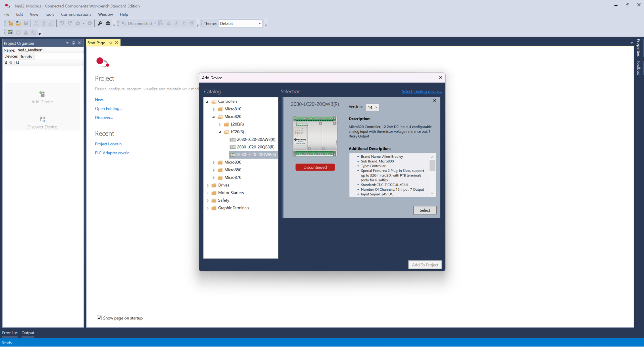Screen dimensions: 644x347
Task: Click the toolbox briefcase icon in toolbar
Action: [108, 23]
